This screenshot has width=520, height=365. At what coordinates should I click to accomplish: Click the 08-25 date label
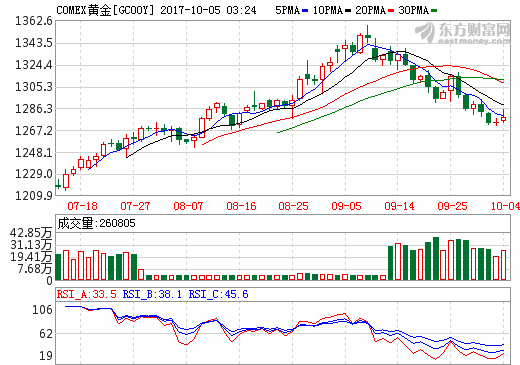pyautogui.click(x=293, y=206)
